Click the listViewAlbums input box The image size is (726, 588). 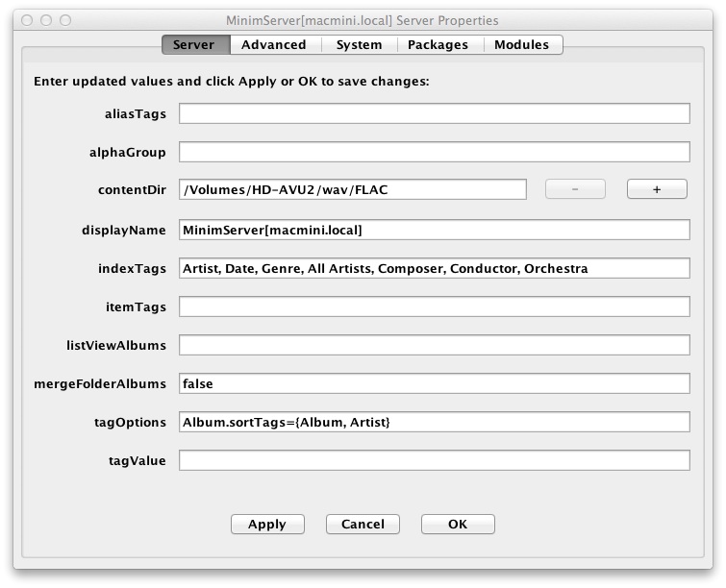point(435,345)
